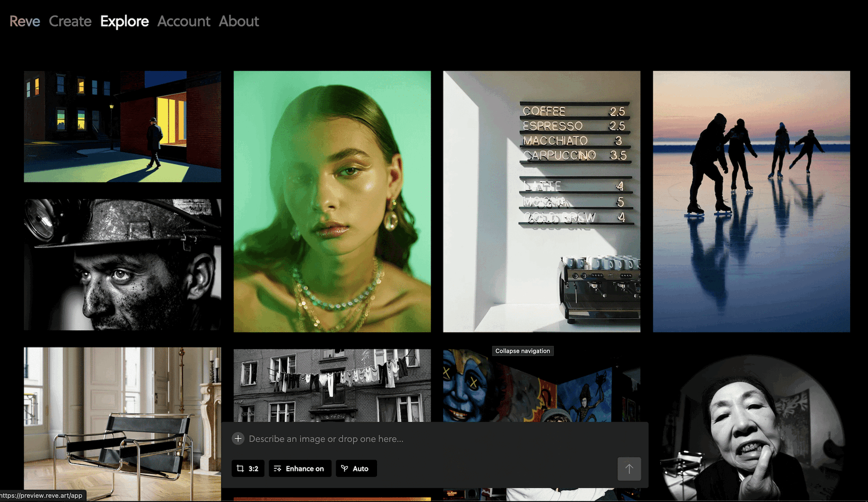
Task: Open the Wassily chair interior image
Action: click(122, 423)
